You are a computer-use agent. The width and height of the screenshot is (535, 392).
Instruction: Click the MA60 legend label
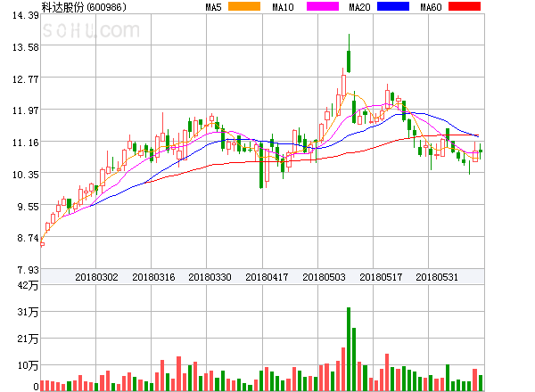(x=431, y=7)
